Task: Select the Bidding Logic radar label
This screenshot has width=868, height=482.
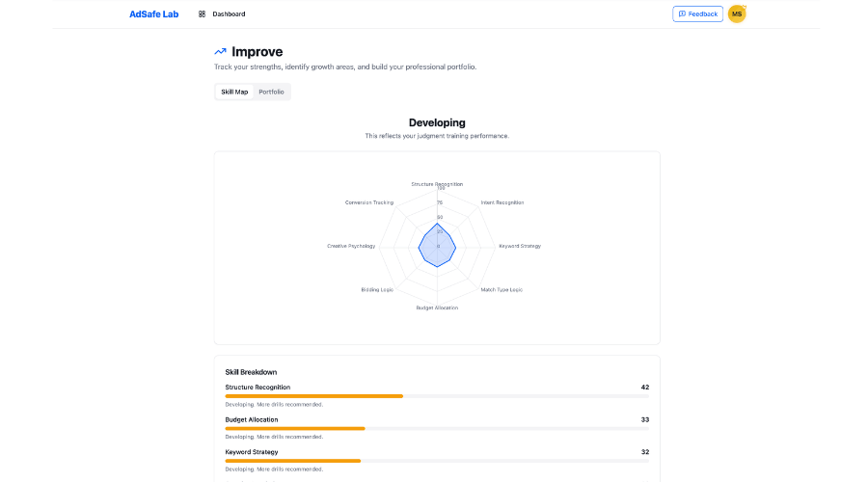Action: (377, 289)
